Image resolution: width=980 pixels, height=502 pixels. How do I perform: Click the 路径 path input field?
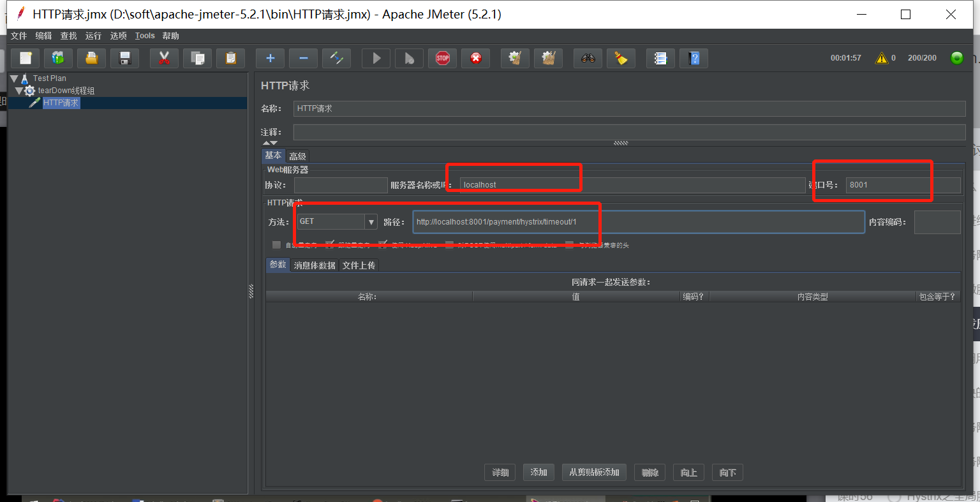(639, 222)
